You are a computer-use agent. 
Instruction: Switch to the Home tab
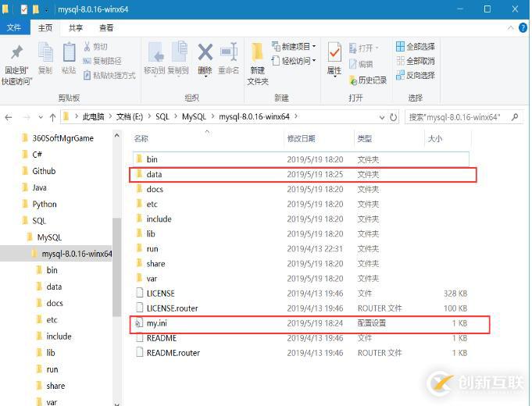click(x=45, y=28)
